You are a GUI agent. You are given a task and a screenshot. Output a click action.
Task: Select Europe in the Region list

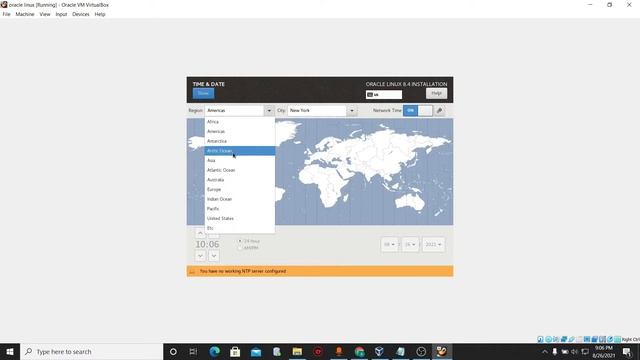pyautogui.click(x=240, y=189)
